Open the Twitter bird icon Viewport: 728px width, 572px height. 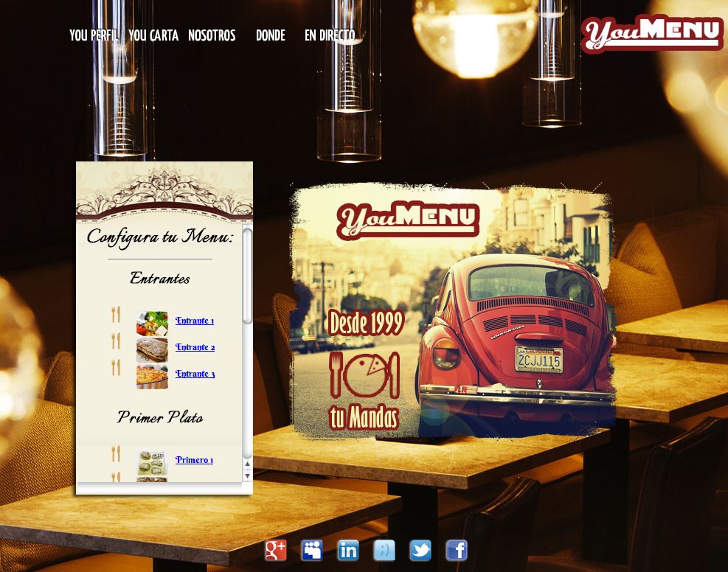point(420,550)
